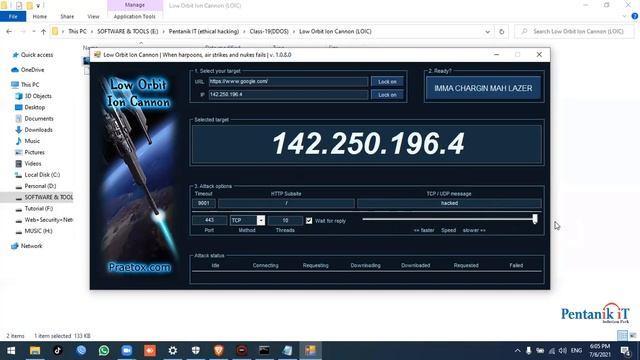
Task: Open the Share ribbon tab
Action: 67,16
